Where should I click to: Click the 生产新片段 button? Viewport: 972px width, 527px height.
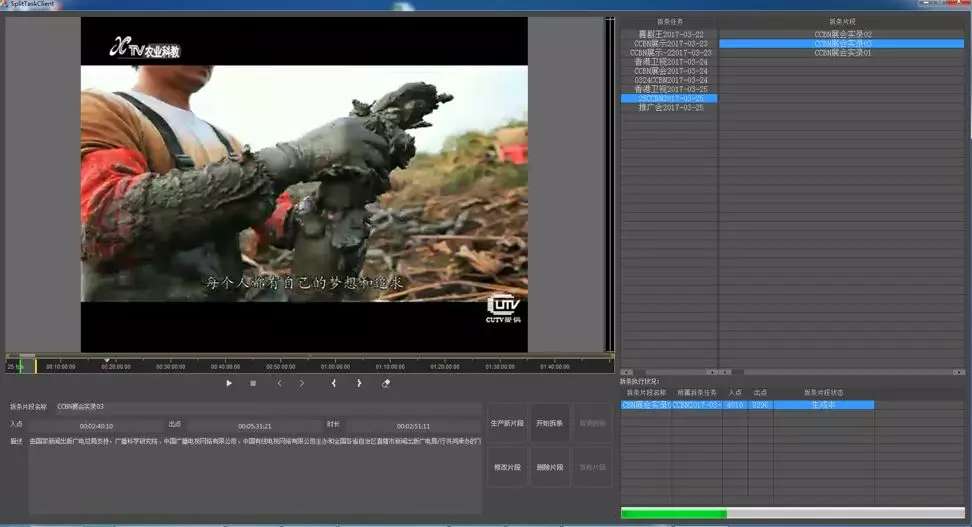(506, 423)
